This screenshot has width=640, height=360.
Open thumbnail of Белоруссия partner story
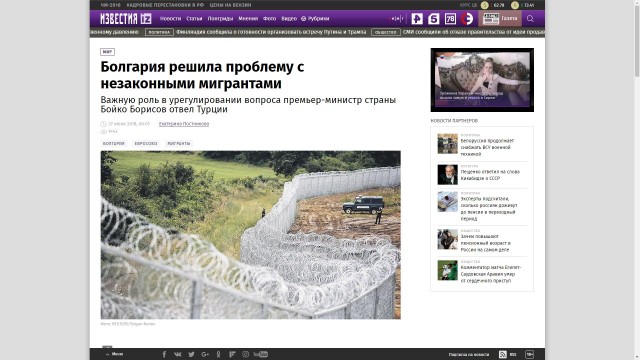pyautogui.click(x=447, y=143)
